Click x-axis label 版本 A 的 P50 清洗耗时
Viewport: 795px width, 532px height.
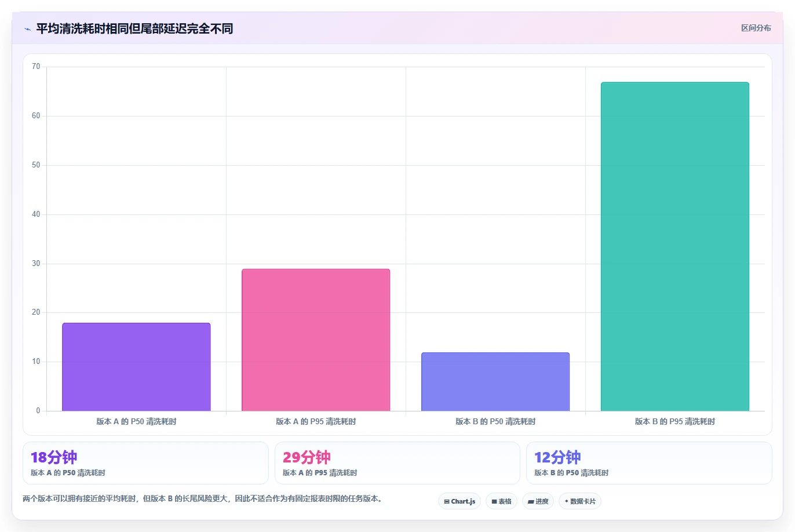coord(136,421)
